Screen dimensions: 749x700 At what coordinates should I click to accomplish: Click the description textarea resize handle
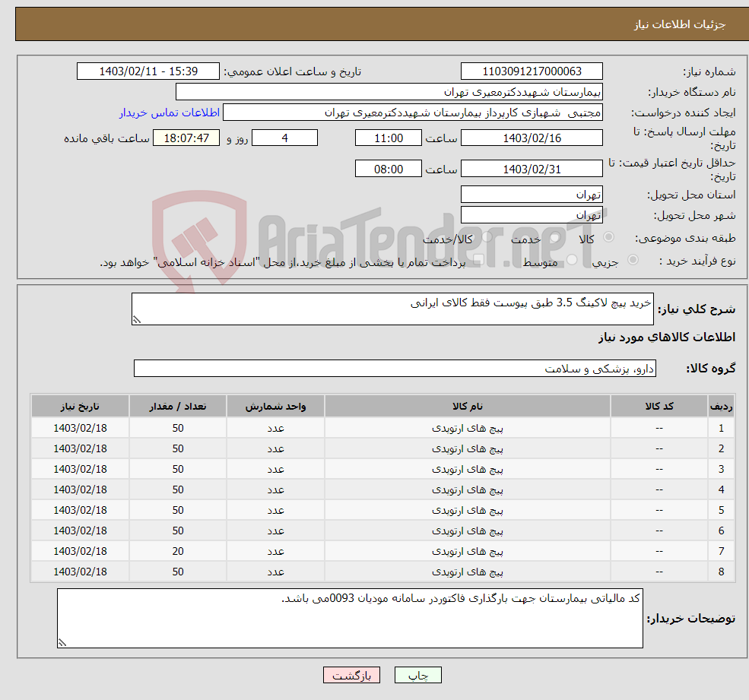(x=137, y=320)
